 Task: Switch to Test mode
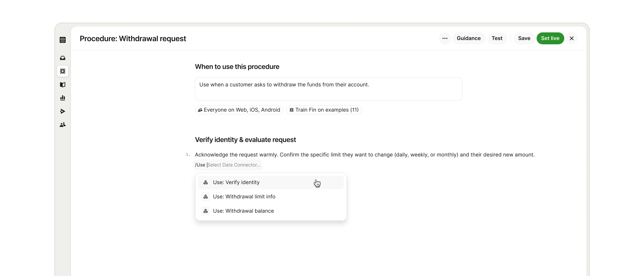click(x=497, y=38)
